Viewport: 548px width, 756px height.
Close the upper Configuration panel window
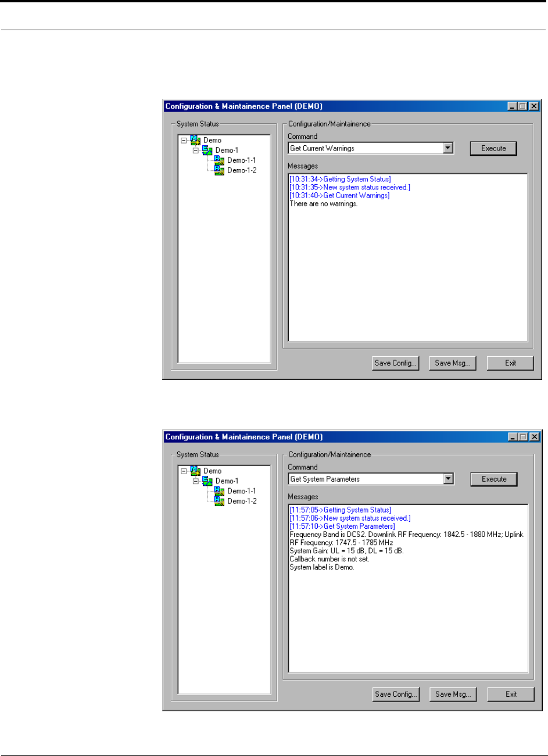point(533,106)
